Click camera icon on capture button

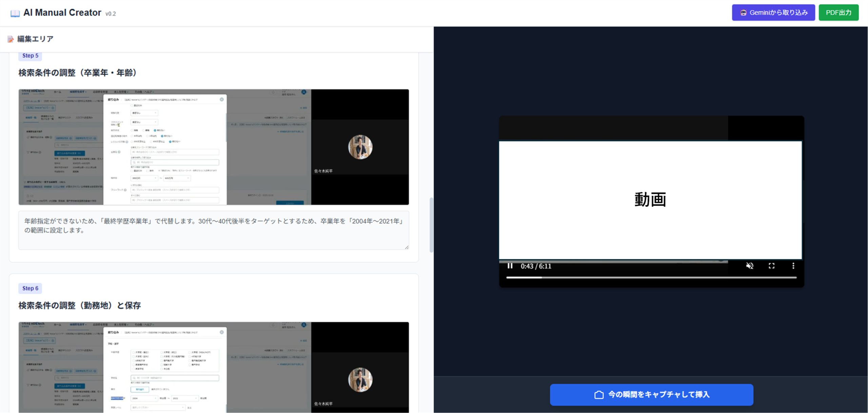[599, 395]
